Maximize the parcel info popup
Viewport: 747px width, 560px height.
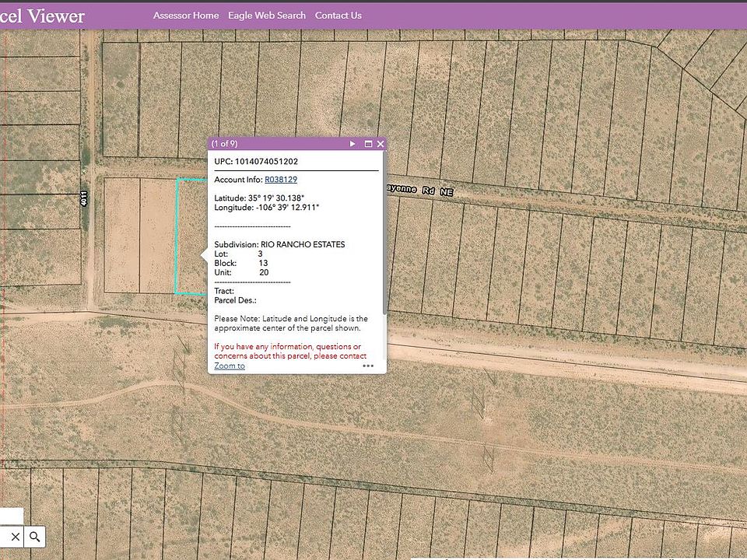coord(368,144)
